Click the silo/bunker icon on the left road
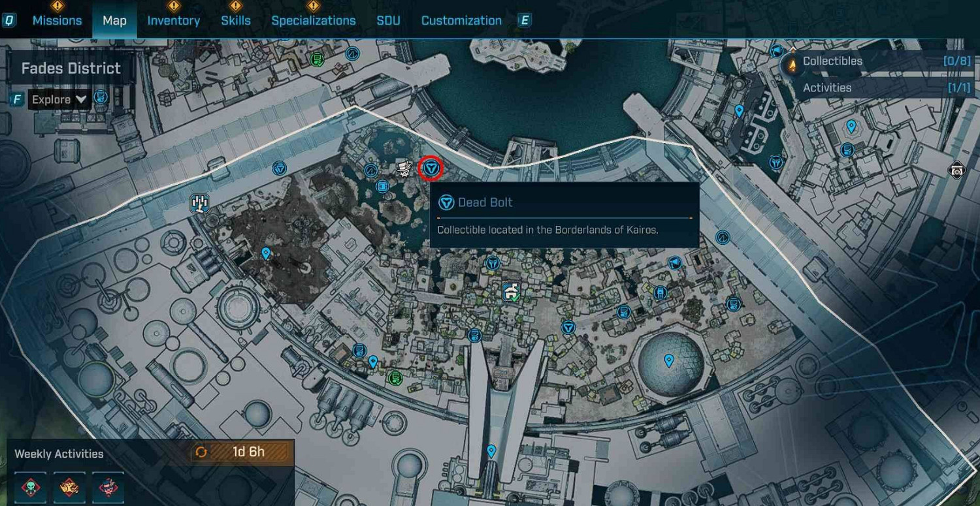Screen dimensions: 980x506 (x=199, y=204)
